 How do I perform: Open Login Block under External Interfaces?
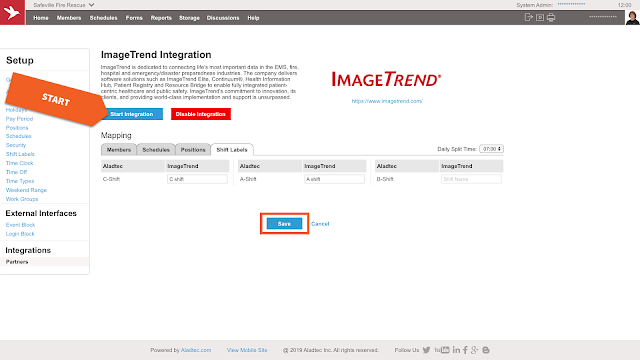click(x=20, y=234)
